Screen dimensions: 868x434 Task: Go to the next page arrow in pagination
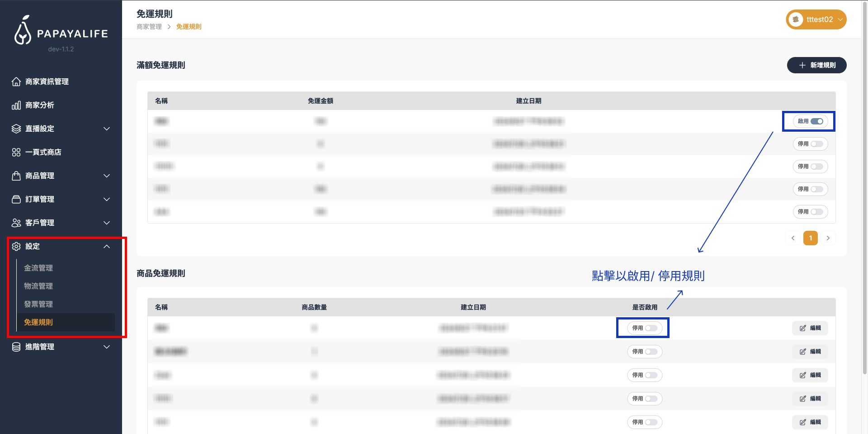tap(828, 238)
